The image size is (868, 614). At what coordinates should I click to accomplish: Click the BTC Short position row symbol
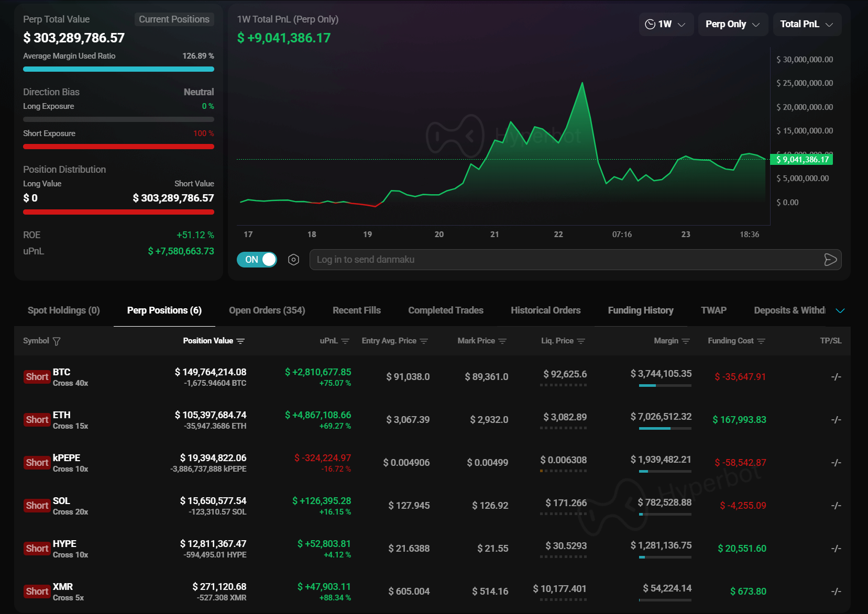61,372
